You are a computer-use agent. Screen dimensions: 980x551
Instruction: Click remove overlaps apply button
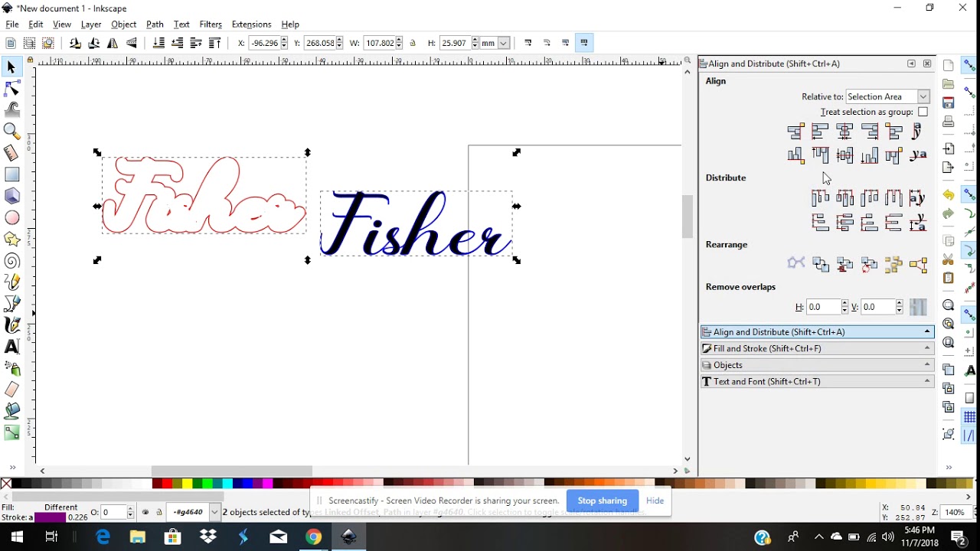[918, 307]
